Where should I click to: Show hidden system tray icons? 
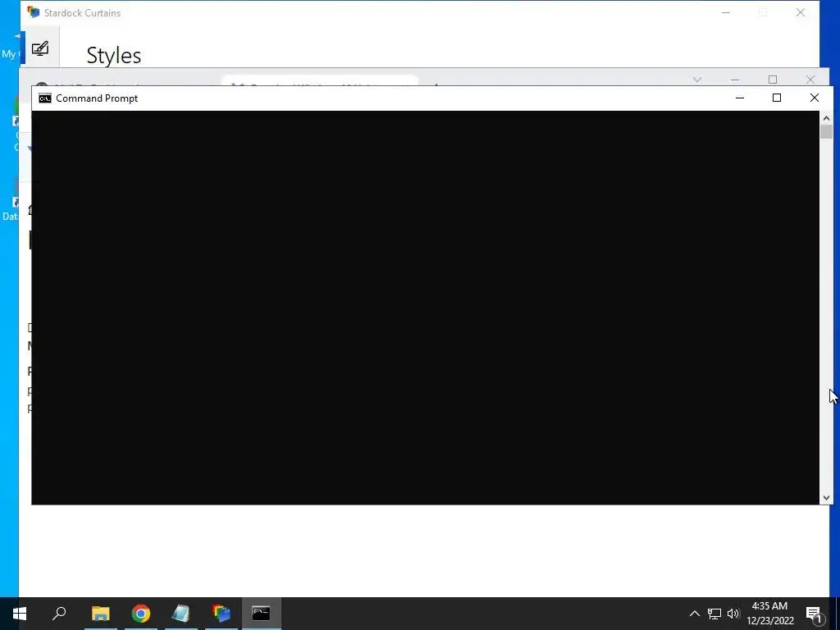pos(694,614)
